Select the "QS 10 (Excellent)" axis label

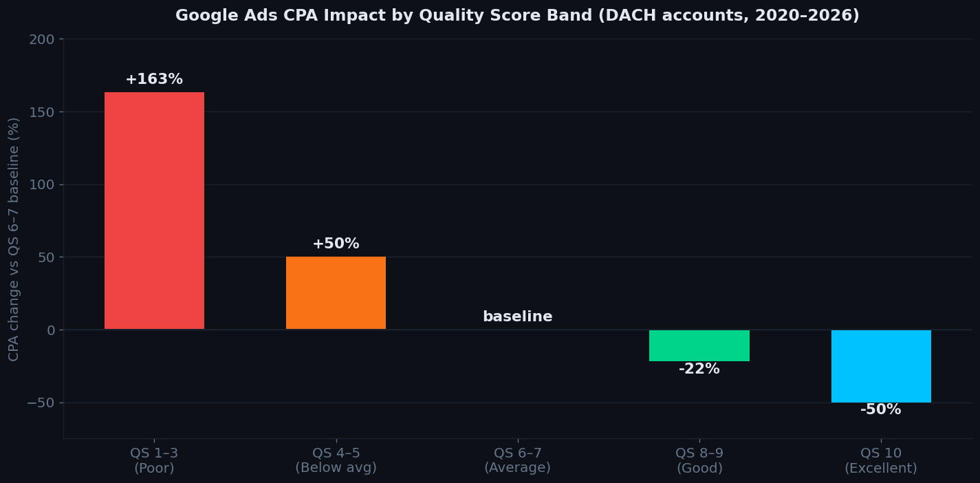880,460
